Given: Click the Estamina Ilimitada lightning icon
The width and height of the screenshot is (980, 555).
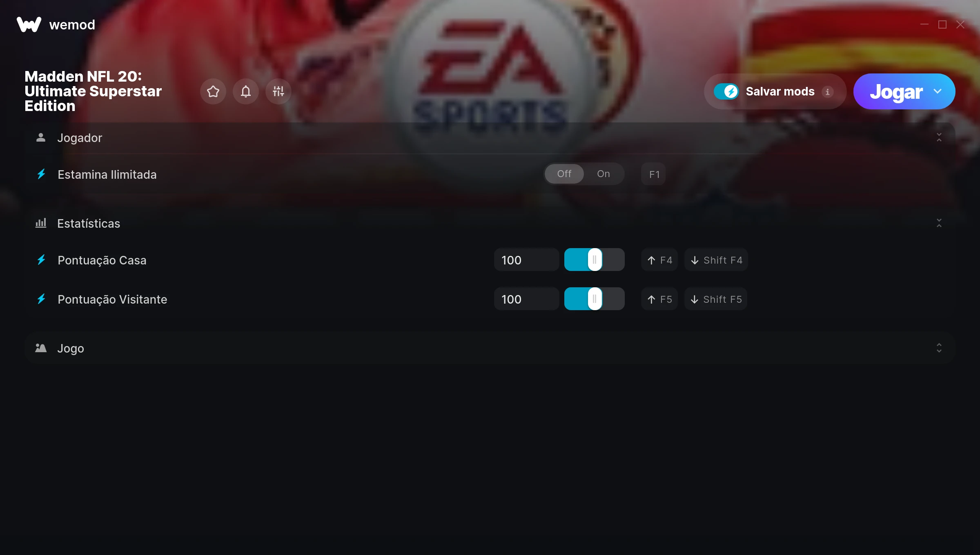Looking at the screenshot, I should tap(41, 174).
